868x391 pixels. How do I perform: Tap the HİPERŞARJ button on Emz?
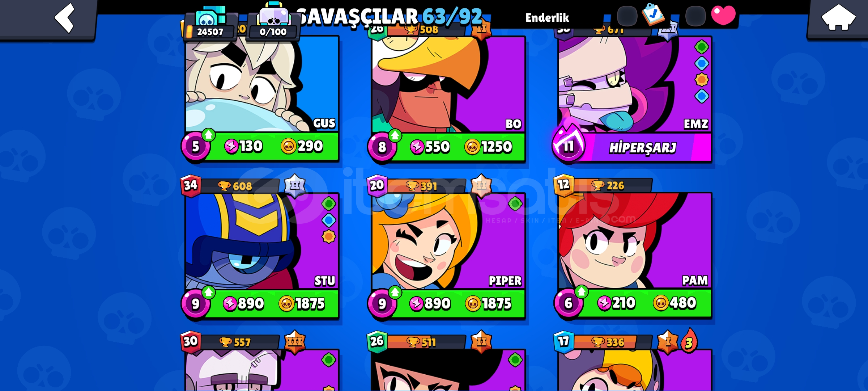tap(643, 147)
